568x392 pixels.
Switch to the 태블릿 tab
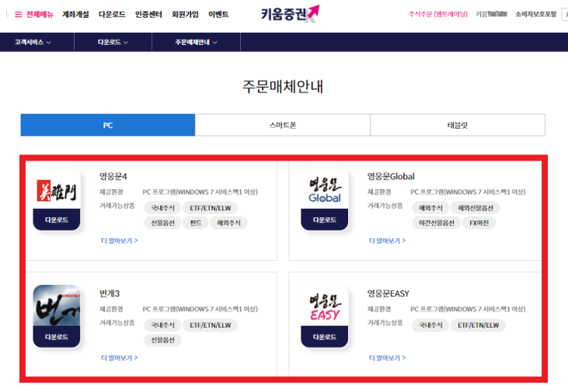(x=458, y=125)
